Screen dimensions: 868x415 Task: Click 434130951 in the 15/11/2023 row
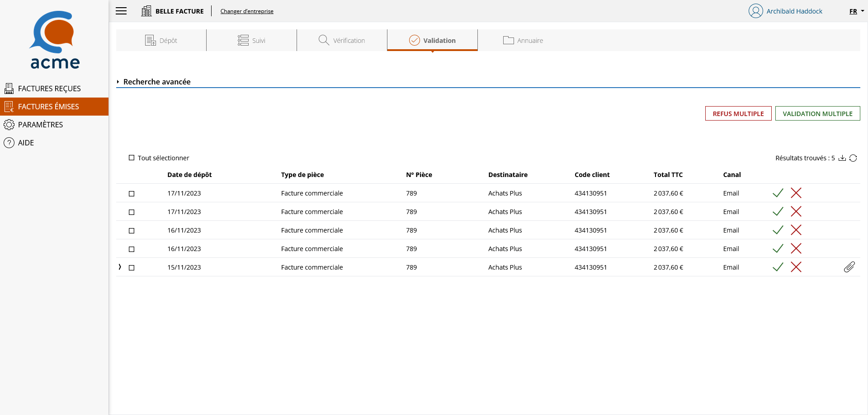[x=590, y=267]
